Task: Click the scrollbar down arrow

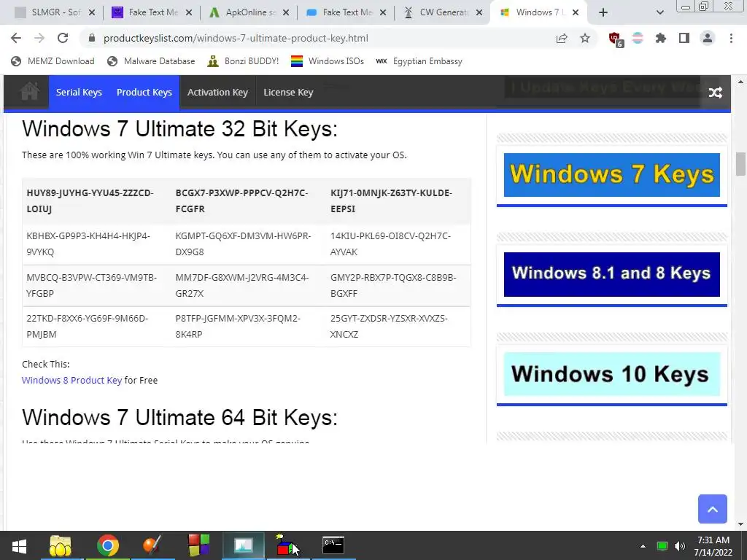Action: (740, 524)
